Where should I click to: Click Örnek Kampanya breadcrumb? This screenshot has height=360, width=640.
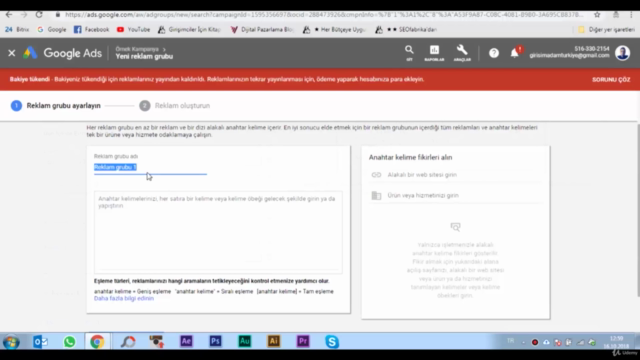137,49
